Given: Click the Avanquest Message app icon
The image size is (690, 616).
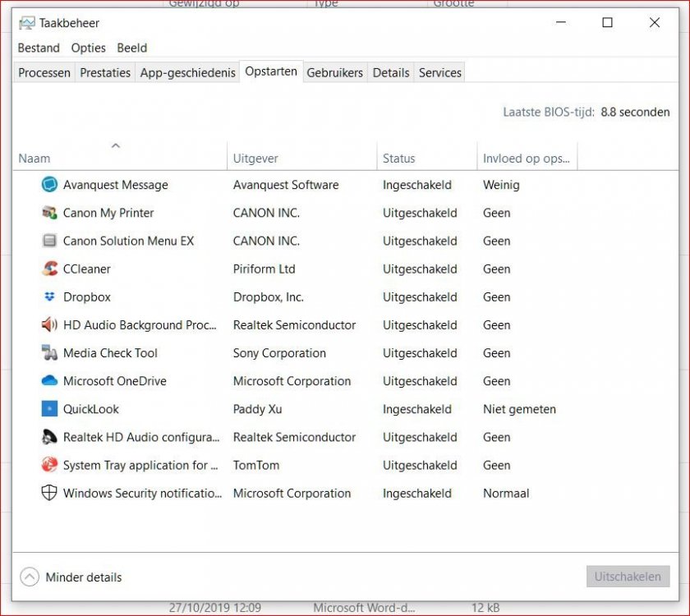Looking at the screenshot, I should [x=49, y=185].
